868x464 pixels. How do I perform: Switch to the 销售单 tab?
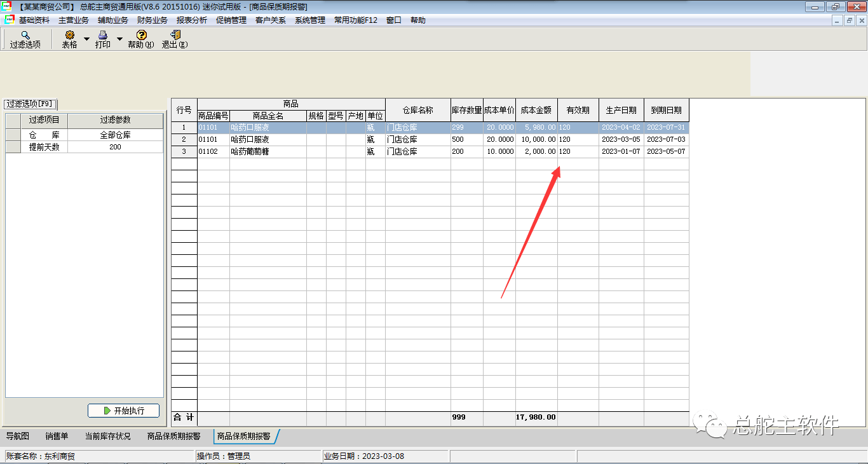[x=57, y=436]
